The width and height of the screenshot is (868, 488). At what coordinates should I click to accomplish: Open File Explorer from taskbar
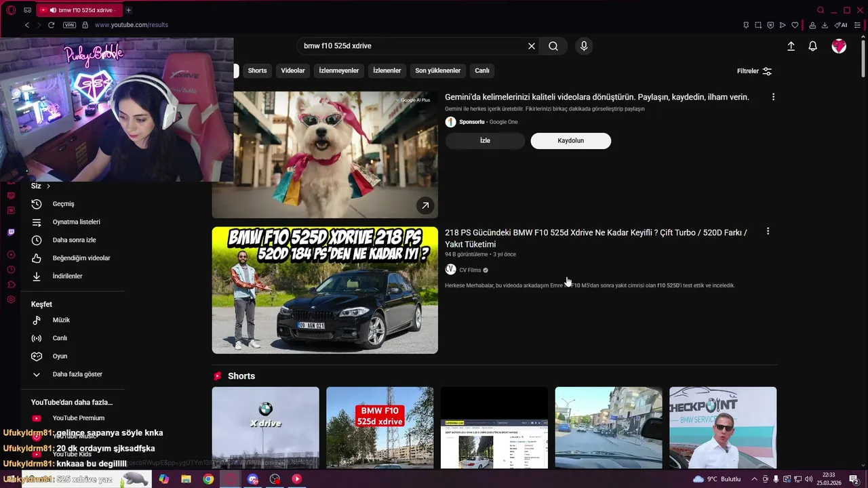186,479
